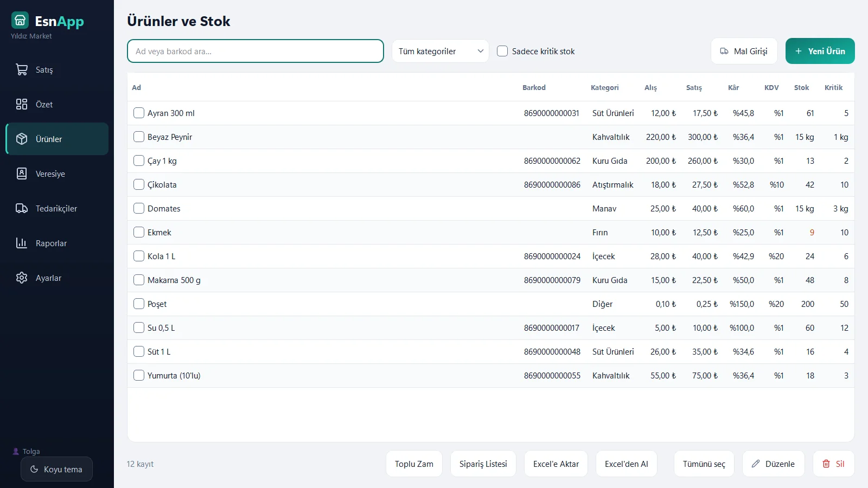Open the Mal Girişi button
The height and width of the screenshot is (488, 868).
(744, 51)
